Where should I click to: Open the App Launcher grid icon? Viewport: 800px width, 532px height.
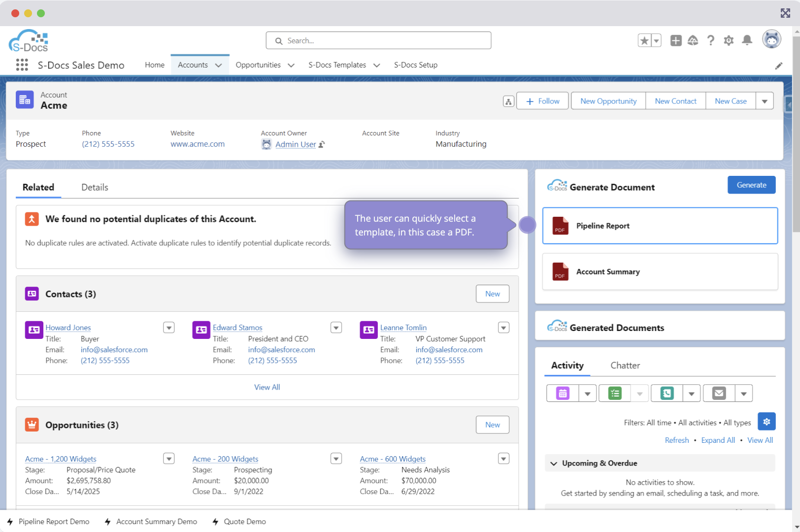click(x=22, y=65)
